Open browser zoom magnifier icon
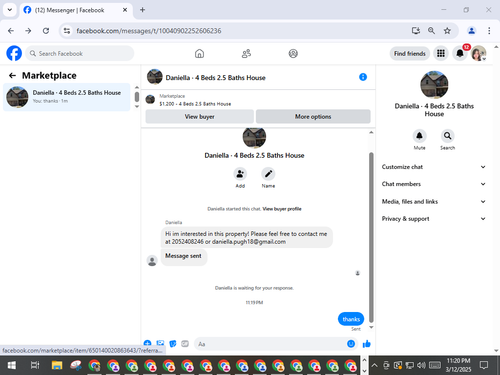Image resolution: width=500 pixels, height=375 pixels. (x=431, y=31)
